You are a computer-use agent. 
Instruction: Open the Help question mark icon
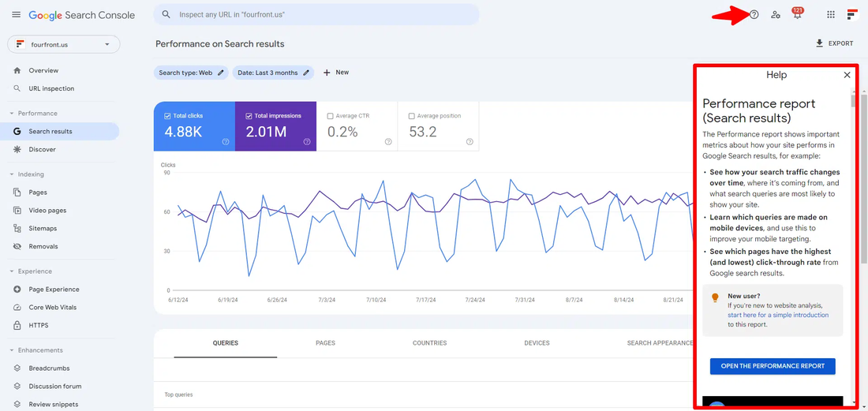tap(754, 15)
